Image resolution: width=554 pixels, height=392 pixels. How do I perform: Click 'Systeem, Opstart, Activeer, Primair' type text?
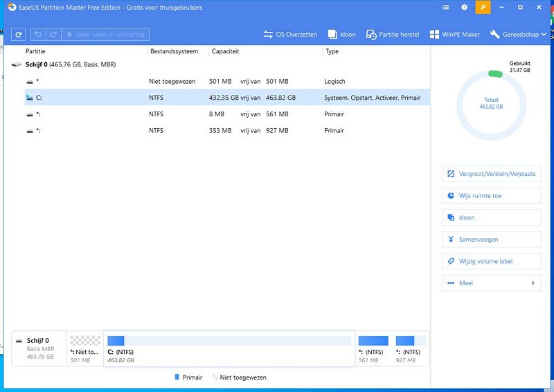(373, 98)
